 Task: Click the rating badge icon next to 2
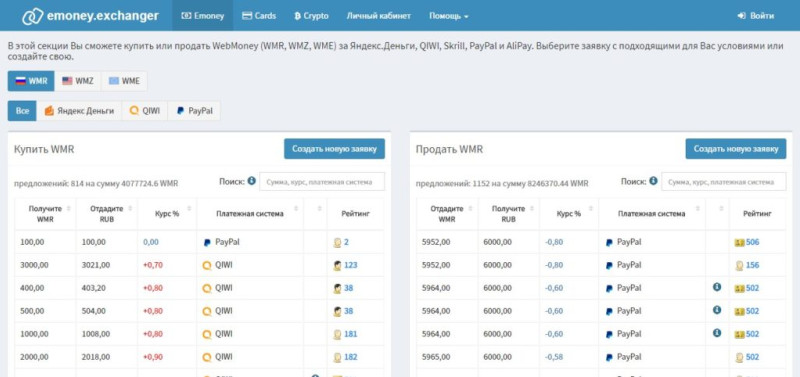coord(337,243)
